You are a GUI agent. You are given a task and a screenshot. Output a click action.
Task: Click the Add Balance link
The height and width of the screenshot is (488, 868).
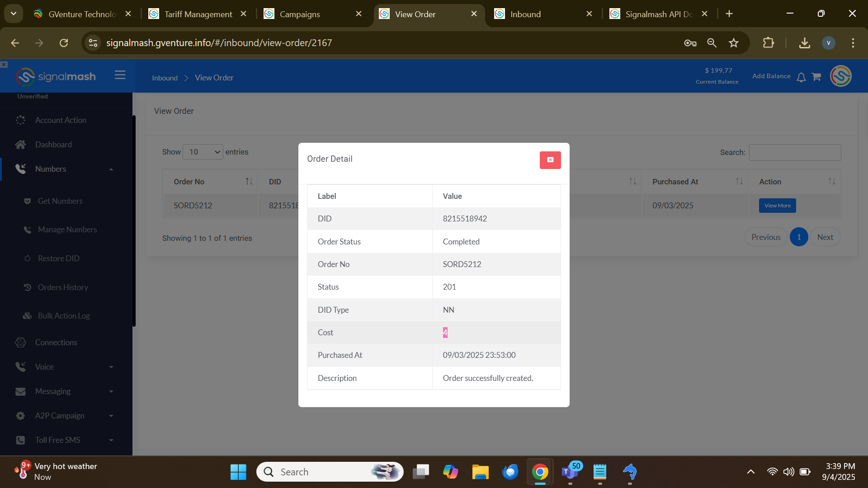click(771, 76)
